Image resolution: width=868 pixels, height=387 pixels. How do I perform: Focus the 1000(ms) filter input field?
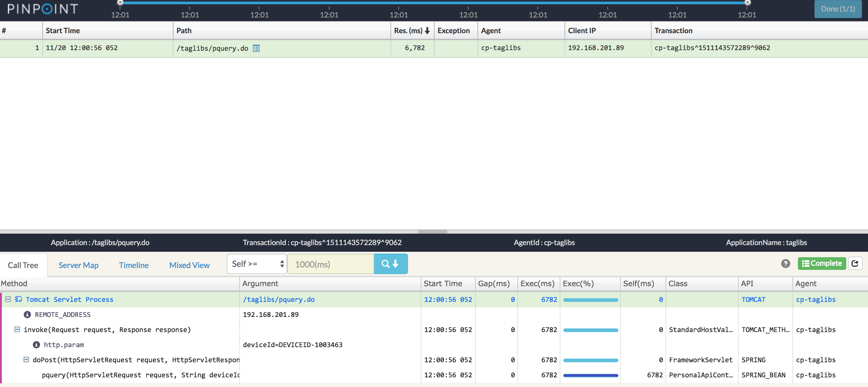[x=331, y=264]
